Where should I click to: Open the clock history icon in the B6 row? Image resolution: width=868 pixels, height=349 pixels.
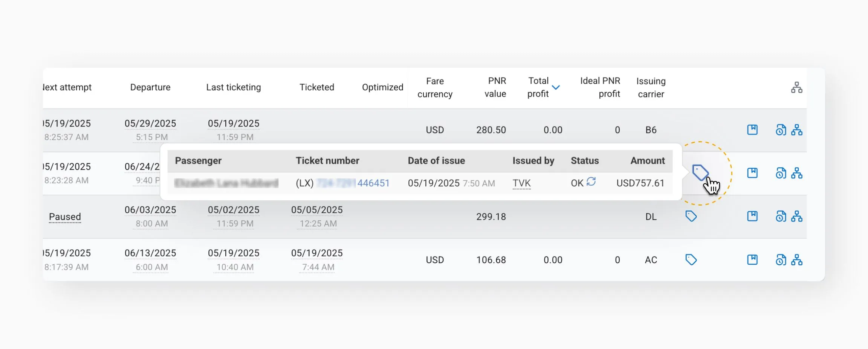(x=781, y=130)
